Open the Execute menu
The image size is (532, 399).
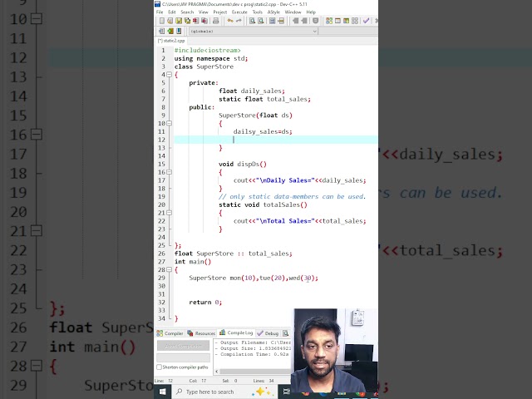pyautogui.click(x=239, y=12)
